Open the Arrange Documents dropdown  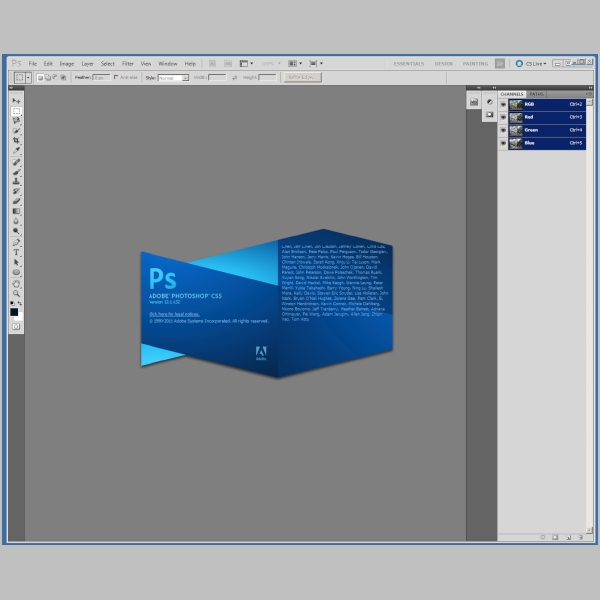[295, 64]
